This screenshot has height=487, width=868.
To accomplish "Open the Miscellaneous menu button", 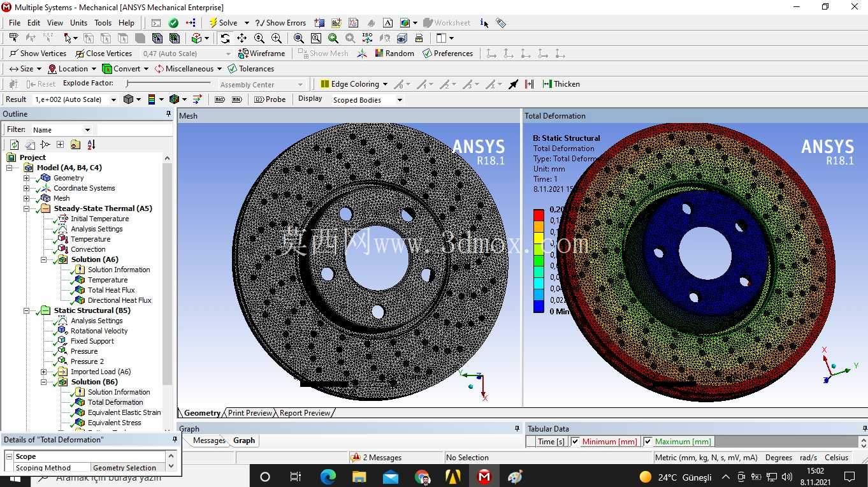I will [x=187, y=69].
